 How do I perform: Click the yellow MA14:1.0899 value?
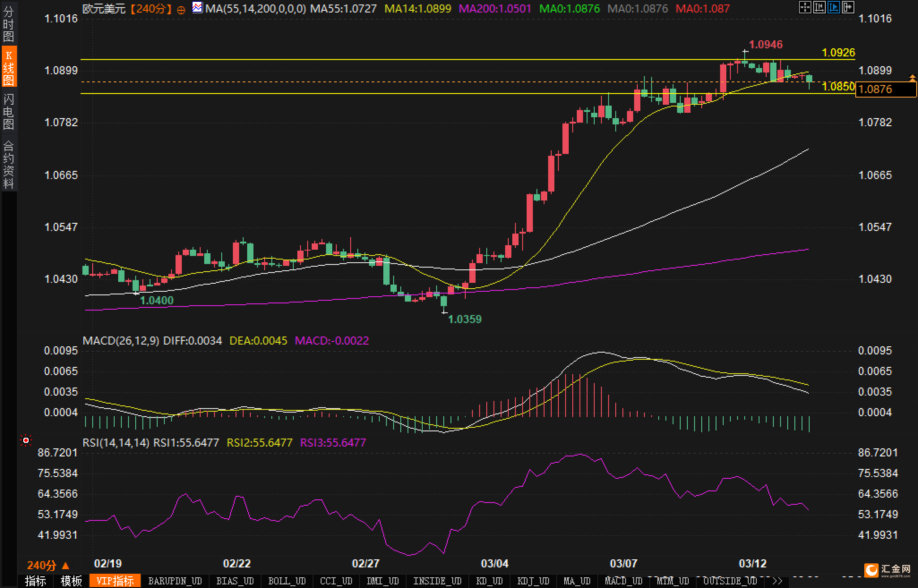(x=418, y=9)
